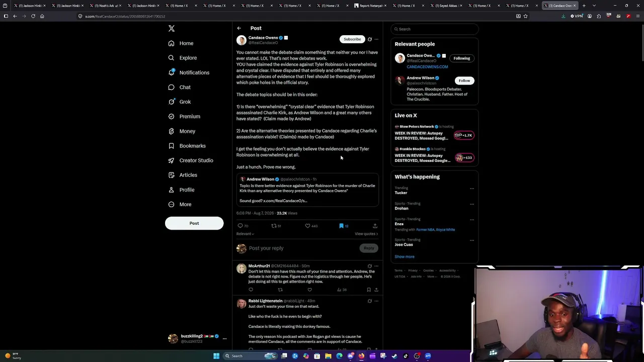Reply to McArthur21's comment
This screenshot has height=362, width=644.
[x=251, y=290]
